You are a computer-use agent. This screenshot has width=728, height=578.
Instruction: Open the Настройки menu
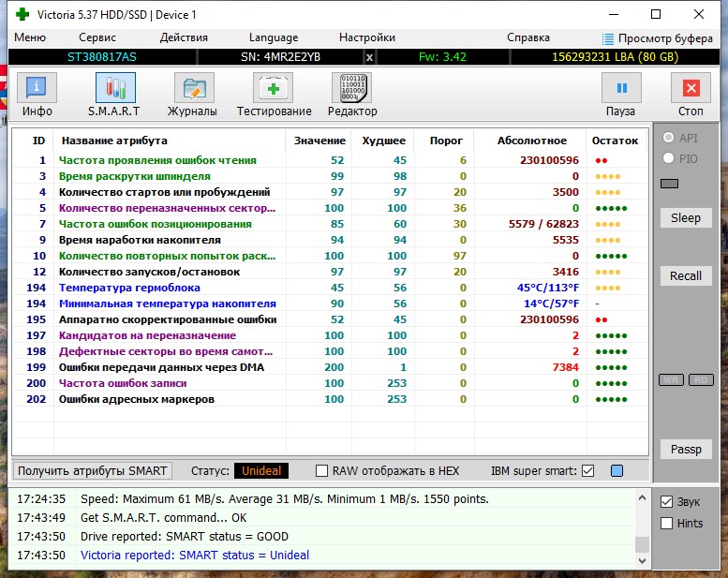[367, 37]
